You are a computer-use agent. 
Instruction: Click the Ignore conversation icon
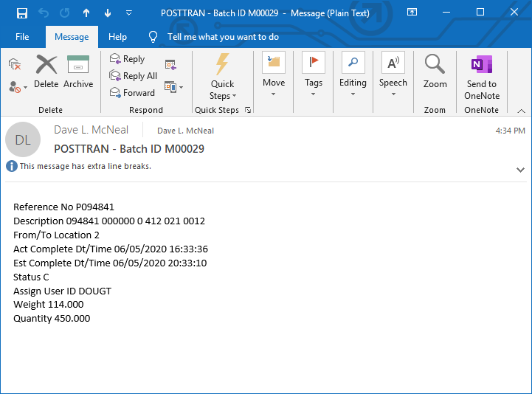[x=15, y=63]
